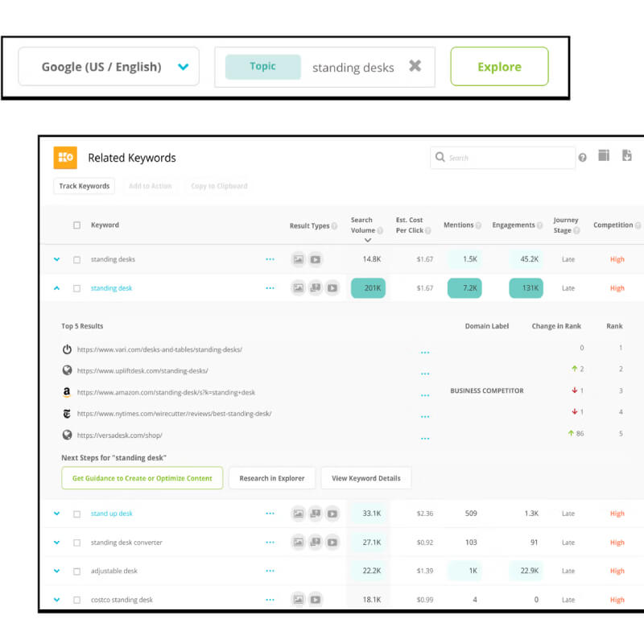Click the export file icon

tap(626, 155)
